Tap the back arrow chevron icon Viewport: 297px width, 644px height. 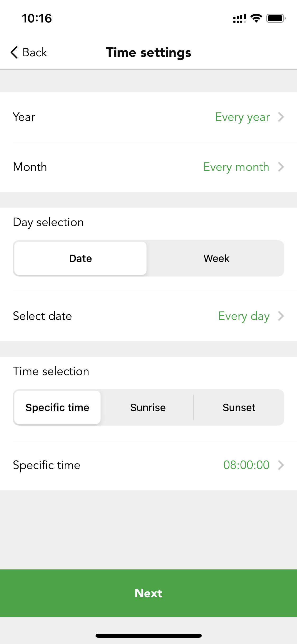click(x=14, y=52)
